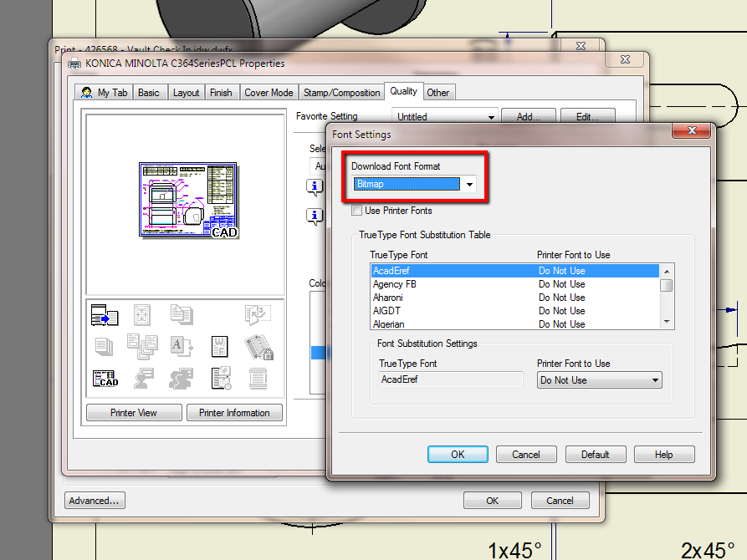Click the font substitution letter A icon
The height and width of the screenshot is (560, 747).
pyautogui.click(x=182, y=346)
